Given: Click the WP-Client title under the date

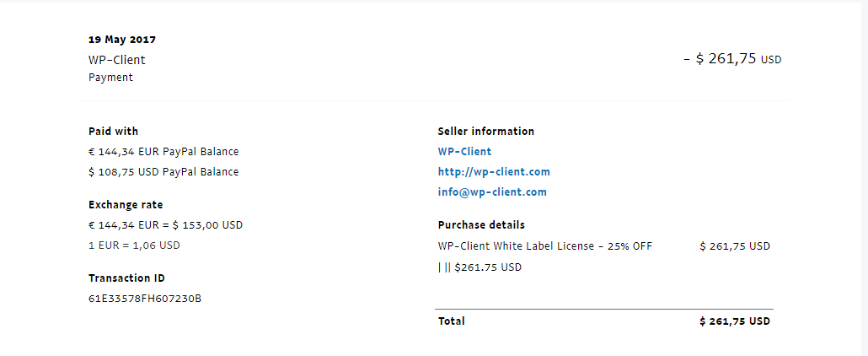Looking at the screenshot, I should (116, 60).
